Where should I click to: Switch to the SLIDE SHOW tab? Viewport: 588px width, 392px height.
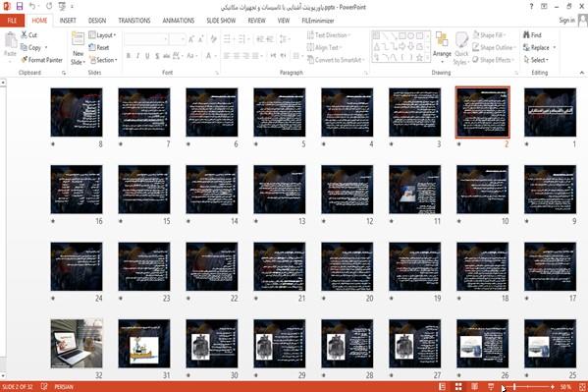point(221,21)
